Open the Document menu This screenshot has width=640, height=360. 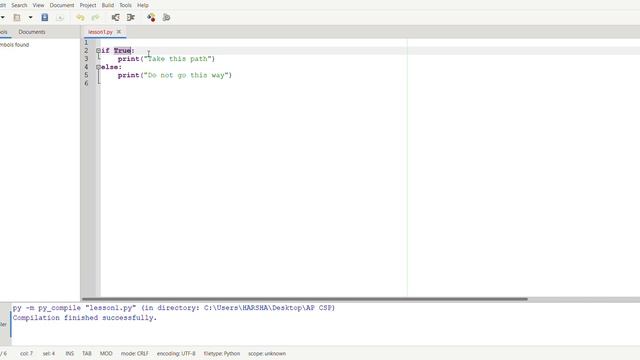click(x=62, y=5)
